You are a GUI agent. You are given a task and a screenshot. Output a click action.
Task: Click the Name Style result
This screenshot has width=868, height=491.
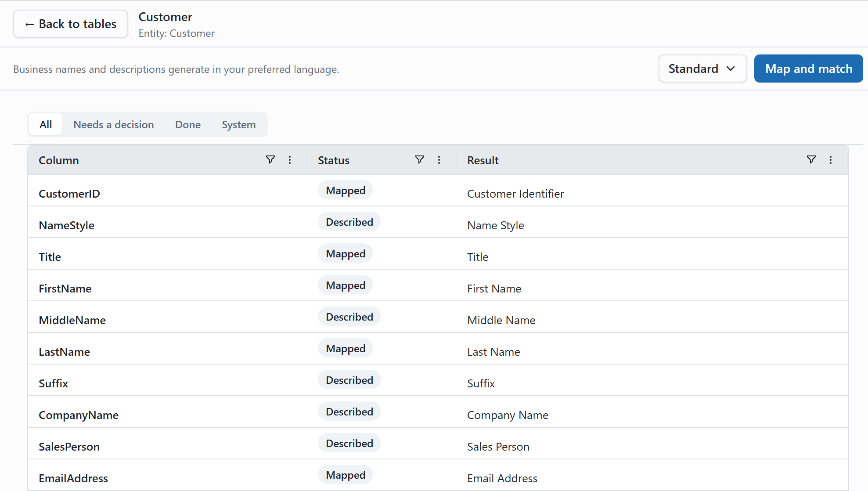pos(495,225)
